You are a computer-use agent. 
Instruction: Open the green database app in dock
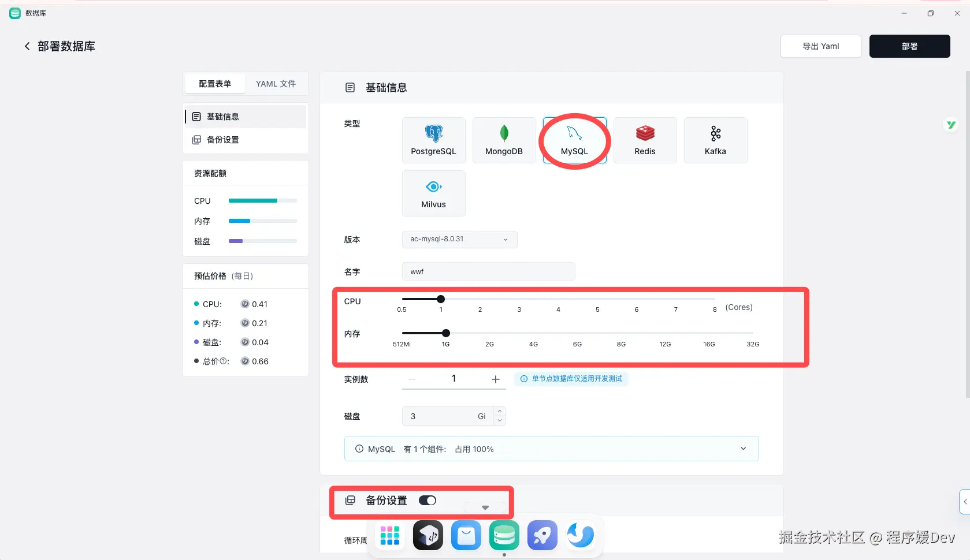[504, 535]
